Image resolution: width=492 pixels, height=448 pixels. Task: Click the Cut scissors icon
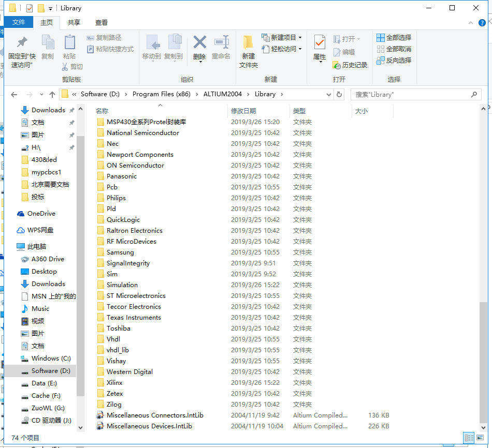pyautogui.click(x=65, y=66)
